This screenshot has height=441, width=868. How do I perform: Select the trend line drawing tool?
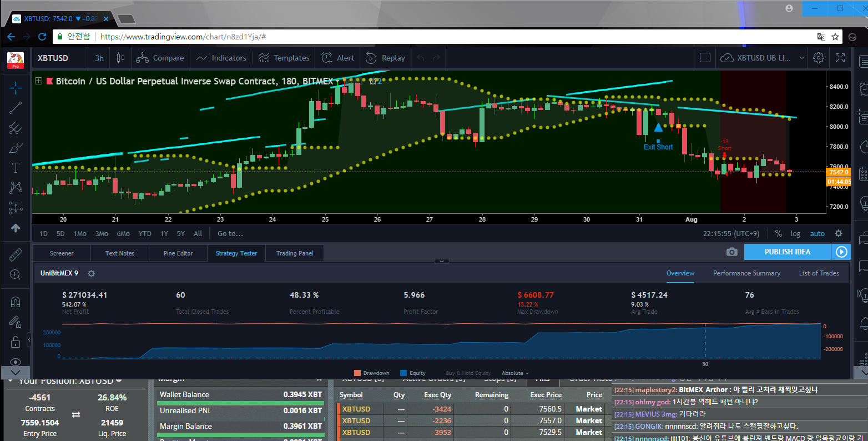[x=16, y=108]
